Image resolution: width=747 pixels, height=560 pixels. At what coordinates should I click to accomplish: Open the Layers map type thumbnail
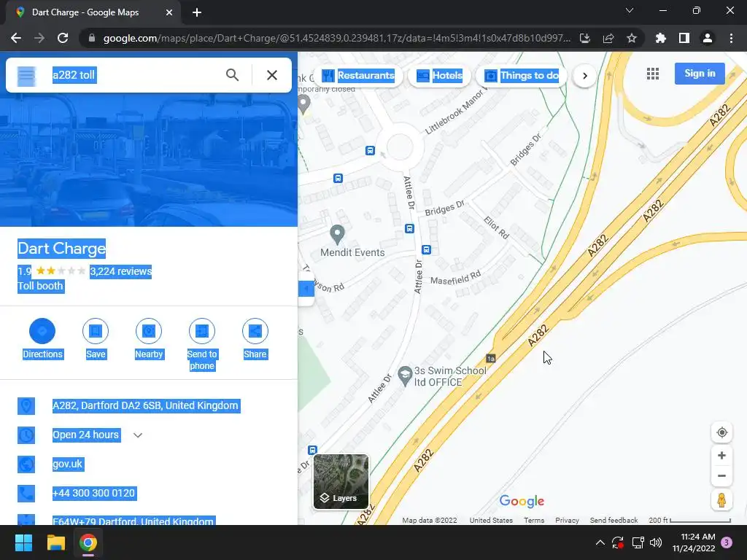(x=341, y=481)
